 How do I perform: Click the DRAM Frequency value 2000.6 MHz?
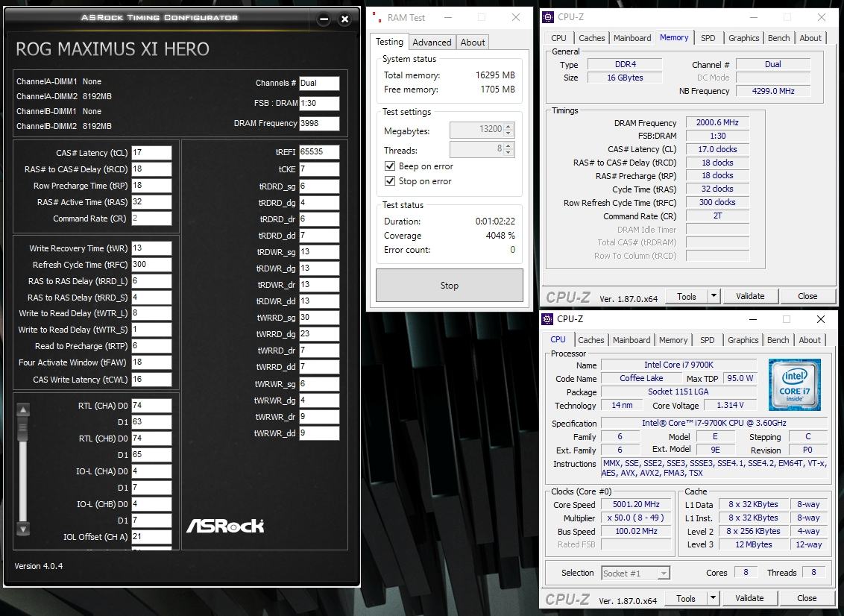[x=717, y=123]
